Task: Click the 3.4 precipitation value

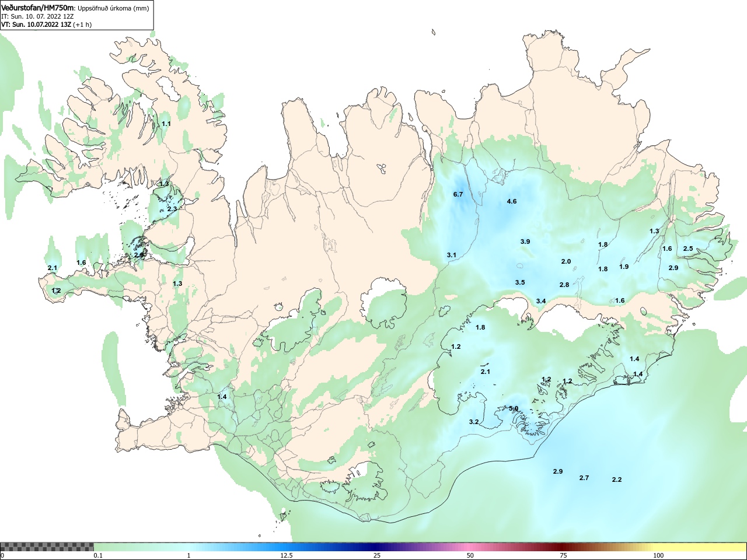Action: pyautogui.click(x=541, y=301)
